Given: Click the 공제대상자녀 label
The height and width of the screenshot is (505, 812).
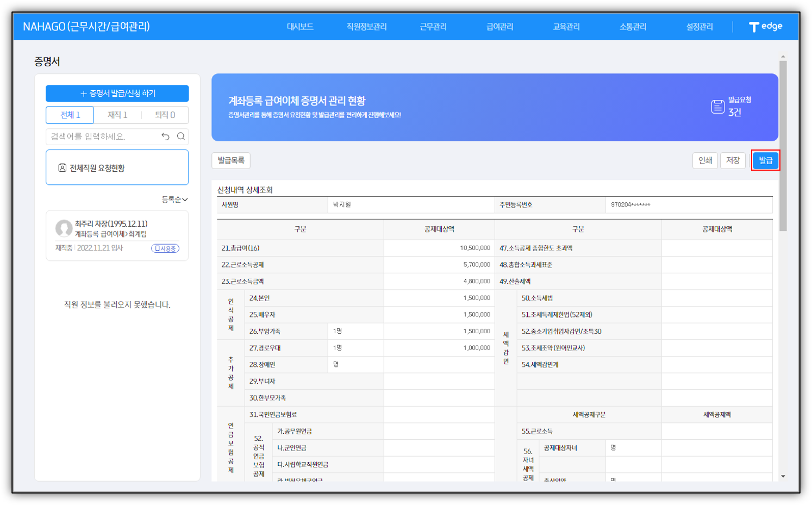Looking at the screenshot, I should tap(560, 448).
